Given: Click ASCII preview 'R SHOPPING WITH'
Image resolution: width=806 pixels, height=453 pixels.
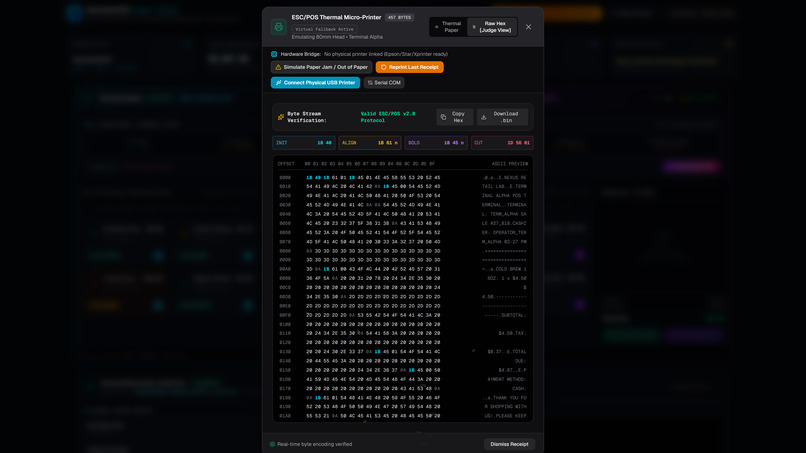Looking at the screenshot, I should (x=505, y=407).
